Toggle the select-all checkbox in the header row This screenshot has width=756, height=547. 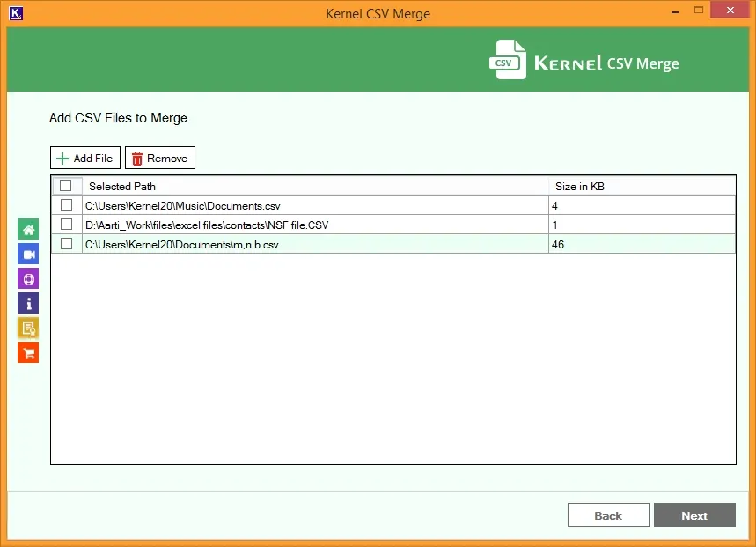point(66,186)
